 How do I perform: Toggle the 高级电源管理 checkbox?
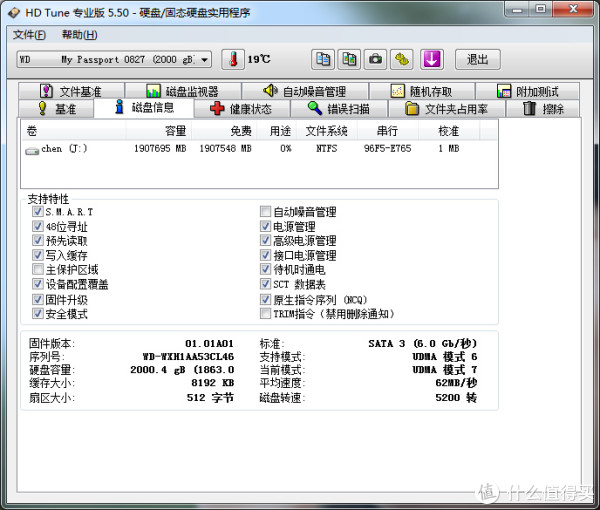(265, 240)
